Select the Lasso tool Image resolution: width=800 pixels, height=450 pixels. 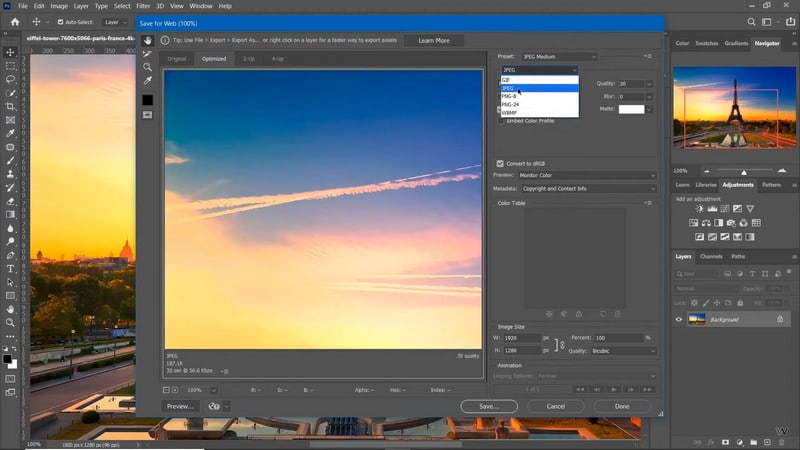10,80
